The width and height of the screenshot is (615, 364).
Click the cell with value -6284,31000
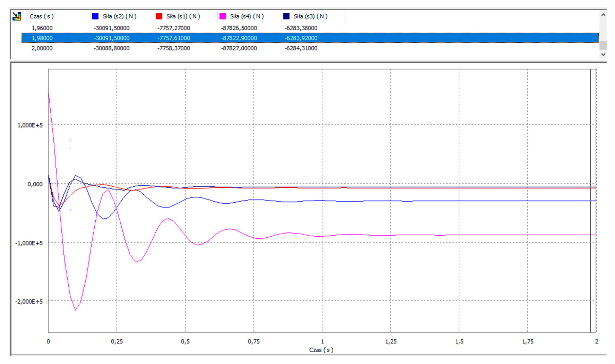click(301, 48)
